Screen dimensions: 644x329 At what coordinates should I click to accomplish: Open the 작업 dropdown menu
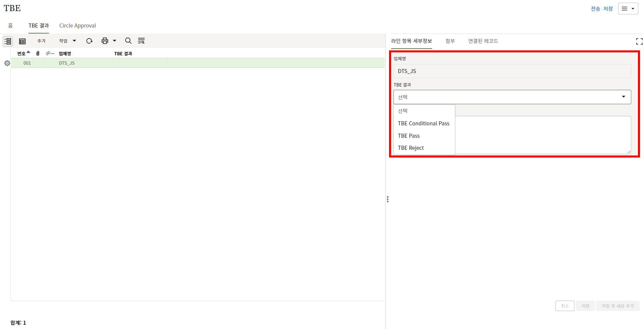click(x=67, y=41)
